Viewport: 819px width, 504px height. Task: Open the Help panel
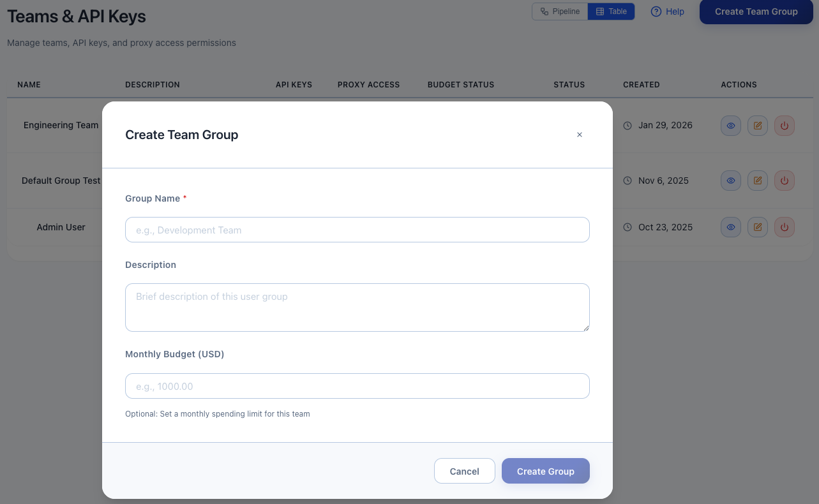point(667,11)
